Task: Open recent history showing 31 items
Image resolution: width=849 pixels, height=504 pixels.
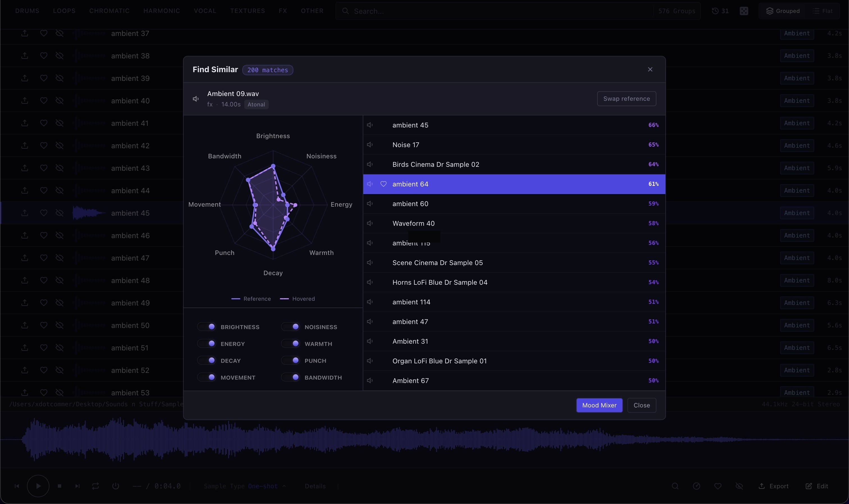Action: click(720, 10)
